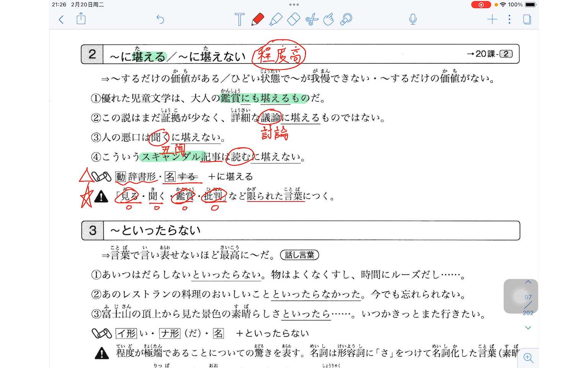Open the three-dot more options menu
The height and width of the screenshot is (368, 588).
click(x=509, y=19)
